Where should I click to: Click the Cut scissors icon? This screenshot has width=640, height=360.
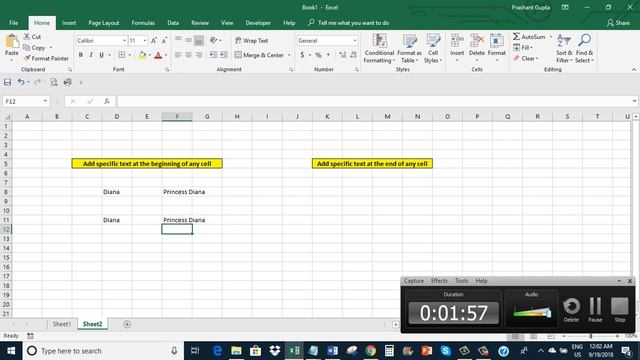[x=27, y=37]
